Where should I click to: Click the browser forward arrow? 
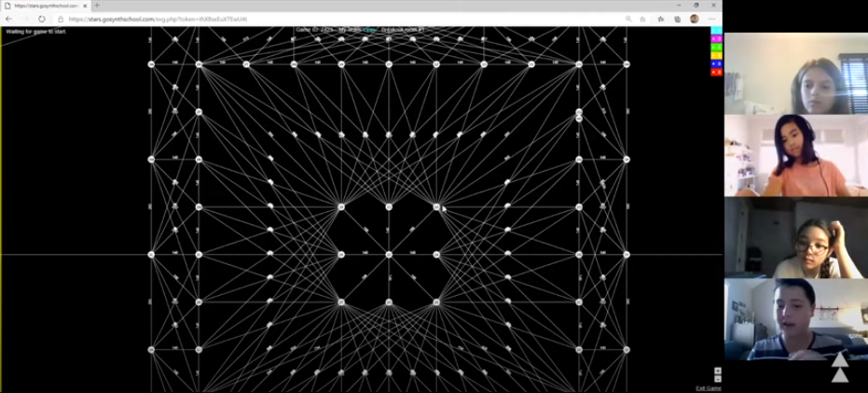tap(25, 19)
